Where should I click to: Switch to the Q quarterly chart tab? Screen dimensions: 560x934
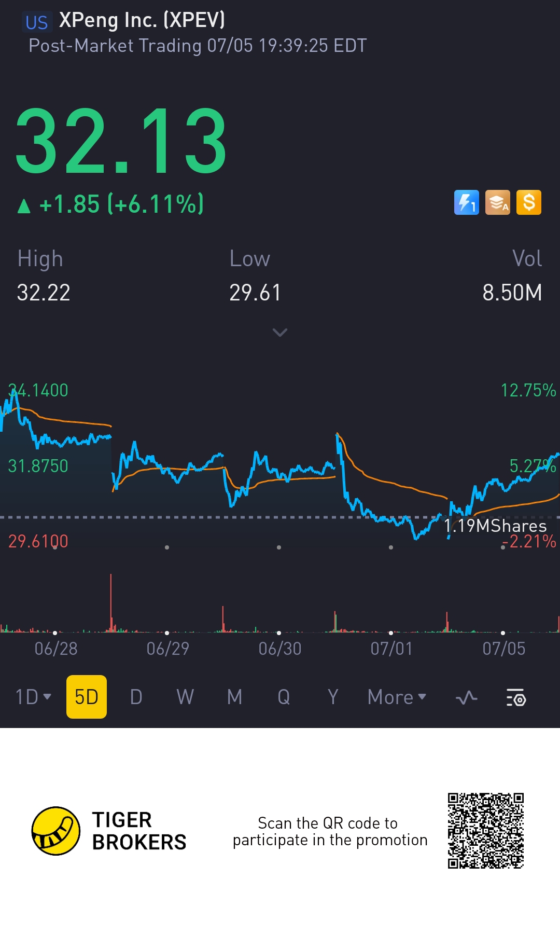click(x=284, y=697)
